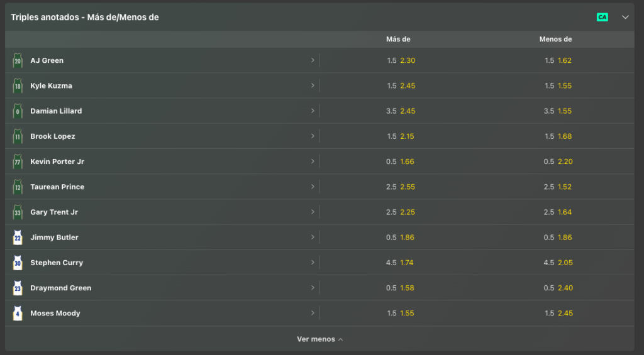Pick Taurean Prince over 2.5 at 2.55
The image size is (644, 355).
401,187
